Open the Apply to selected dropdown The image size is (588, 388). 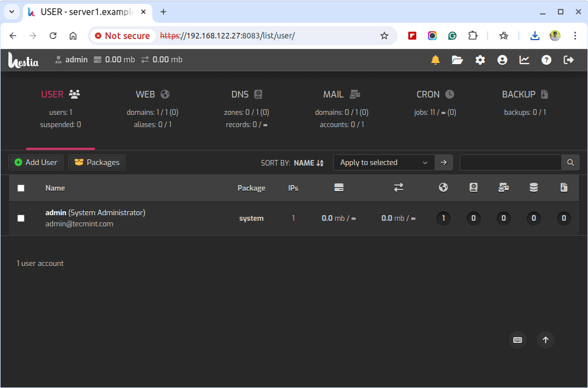click(x=383, y=162)
